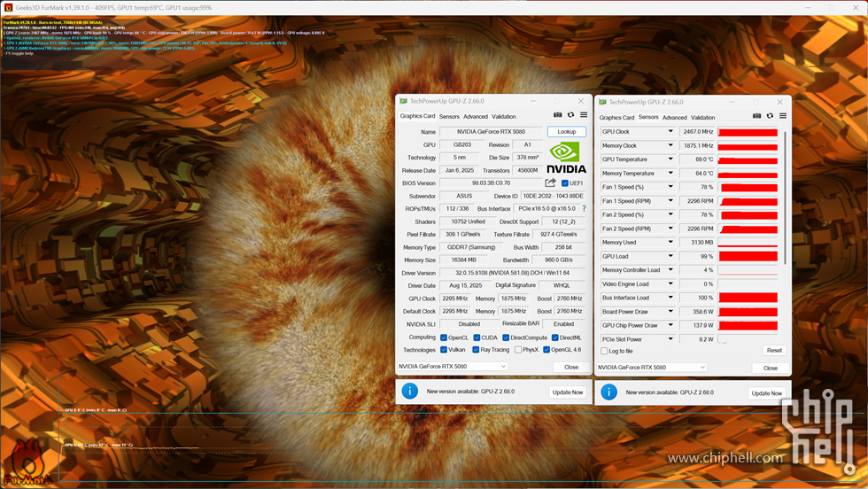868x489 pixels.
Task: Click Close button in left GPU-Z window
Action: point(571,367)
